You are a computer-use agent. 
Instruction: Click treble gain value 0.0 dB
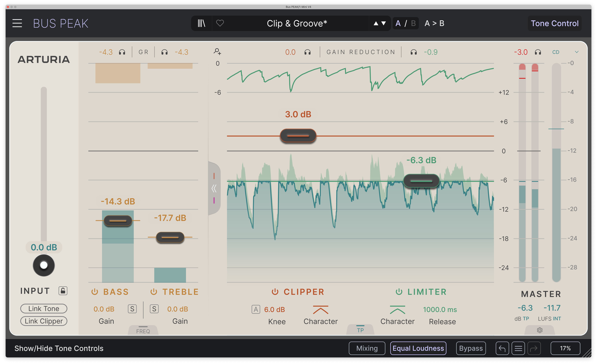point(178,309)
